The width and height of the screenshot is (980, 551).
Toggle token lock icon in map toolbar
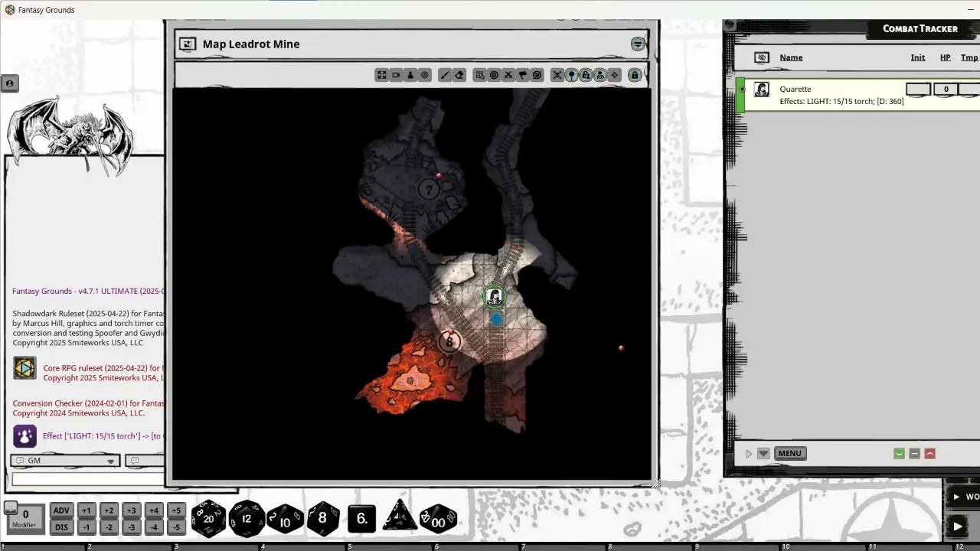click(x=586, y=75)
